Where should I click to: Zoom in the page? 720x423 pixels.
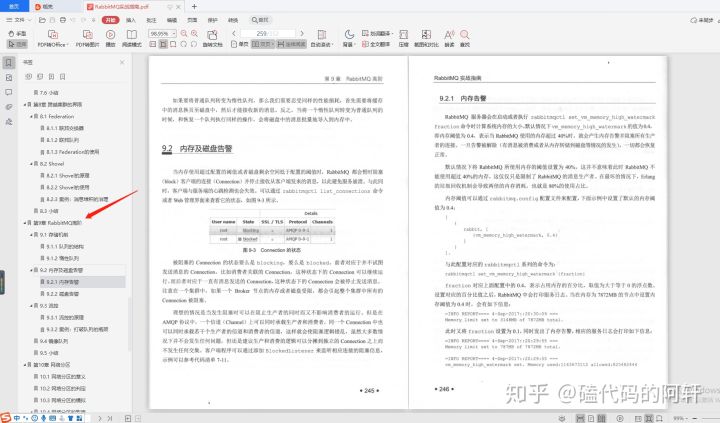(195, 34)
